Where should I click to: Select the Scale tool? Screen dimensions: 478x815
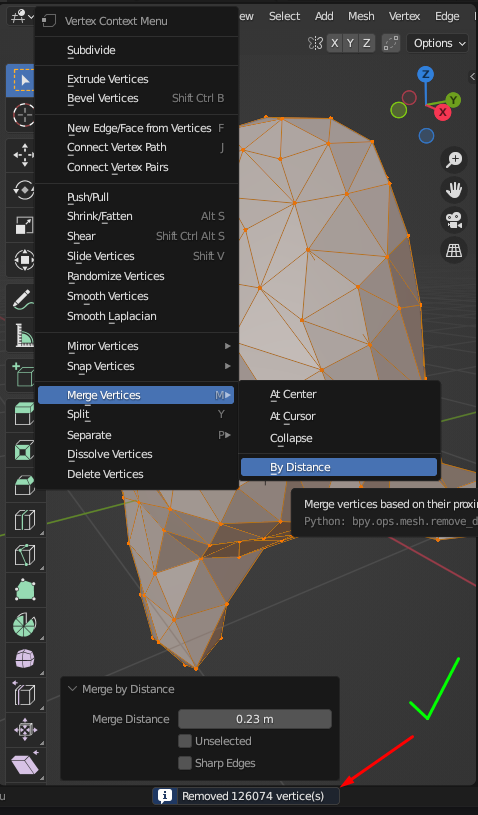24,225
